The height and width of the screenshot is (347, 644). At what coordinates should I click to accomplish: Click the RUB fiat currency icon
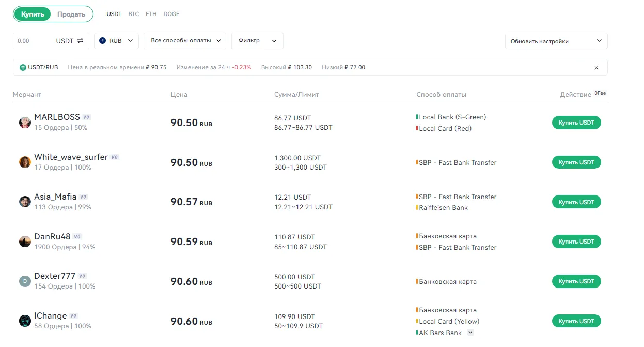(105, 40)
